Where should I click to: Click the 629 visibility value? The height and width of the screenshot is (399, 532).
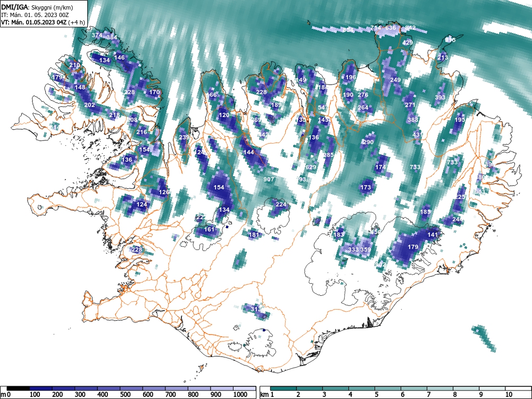(311, 167)
